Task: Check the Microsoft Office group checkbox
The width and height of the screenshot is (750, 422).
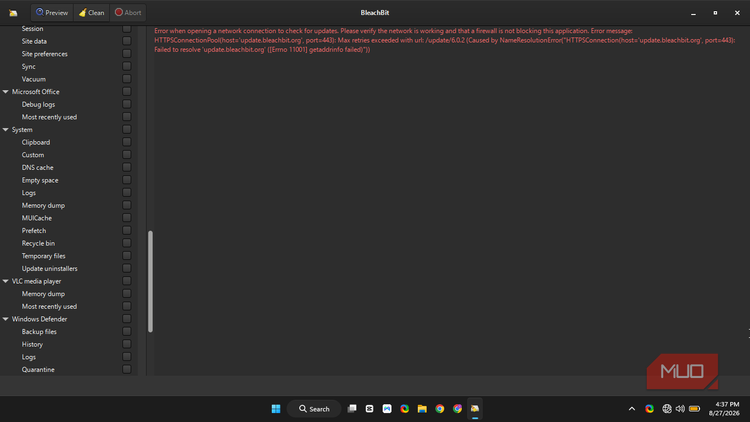Action: (x=127, y=91)
